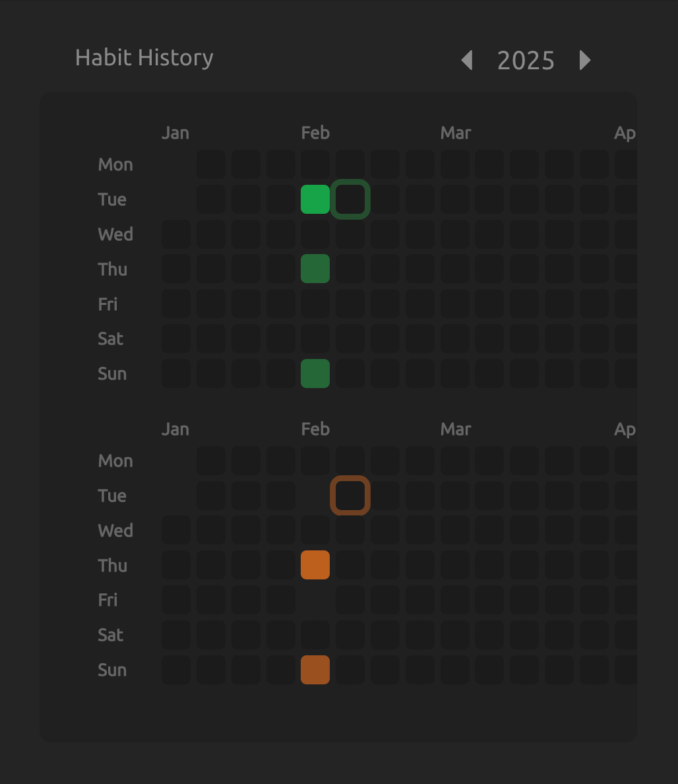Viewport: 678px width, 784px height.
Task: Click Jan month label in top heatmap
Action: [x=175, y=133]
